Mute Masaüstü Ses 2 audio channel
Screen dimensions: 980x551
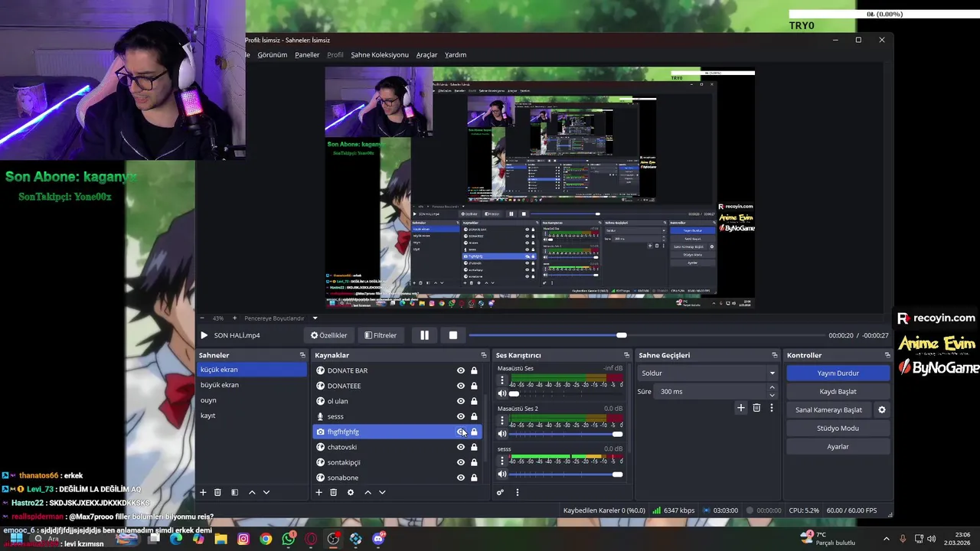[502, 434]
